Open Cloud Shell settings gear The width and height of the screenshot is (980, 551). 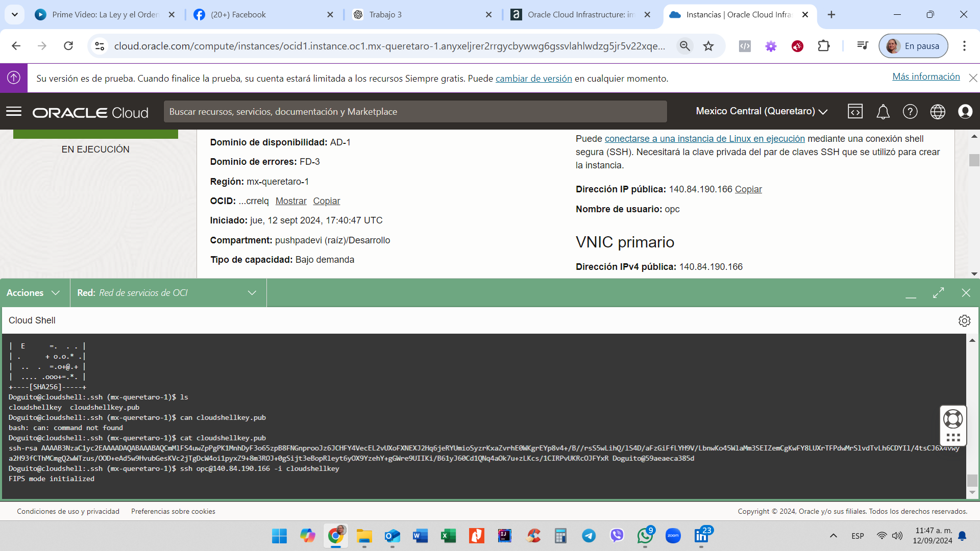tap(964, 320)
